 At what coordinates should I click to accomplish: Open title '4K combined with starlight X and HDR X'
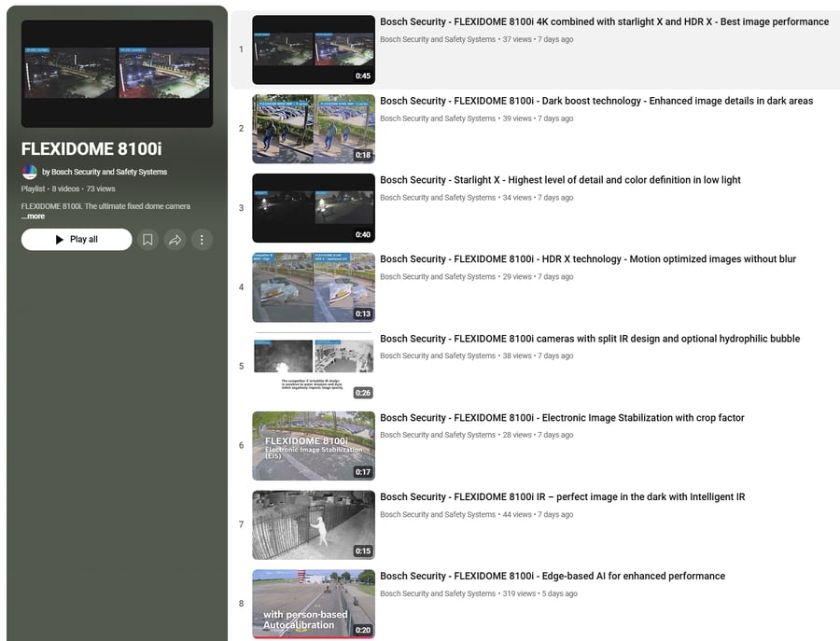[x=604, y=22]
